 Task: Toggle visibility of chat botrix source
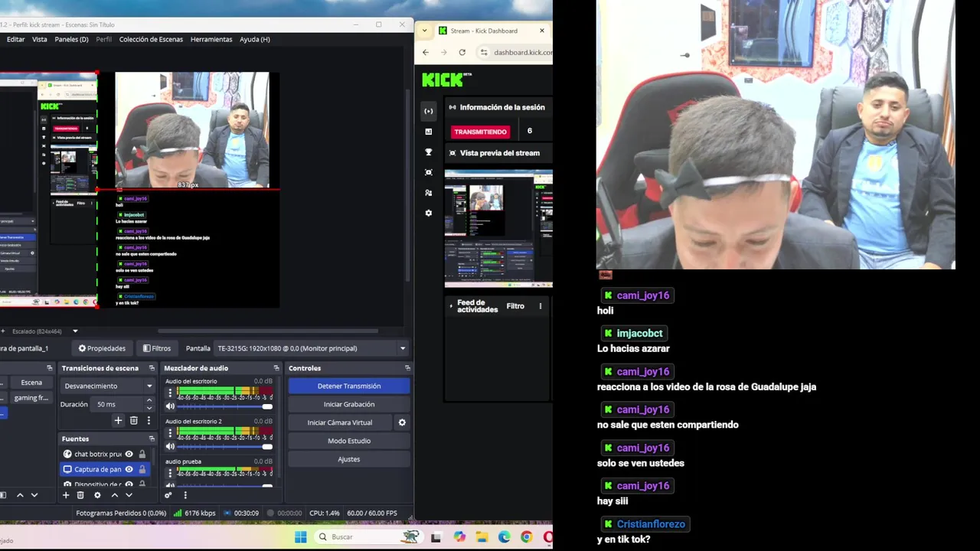[129, 454]
